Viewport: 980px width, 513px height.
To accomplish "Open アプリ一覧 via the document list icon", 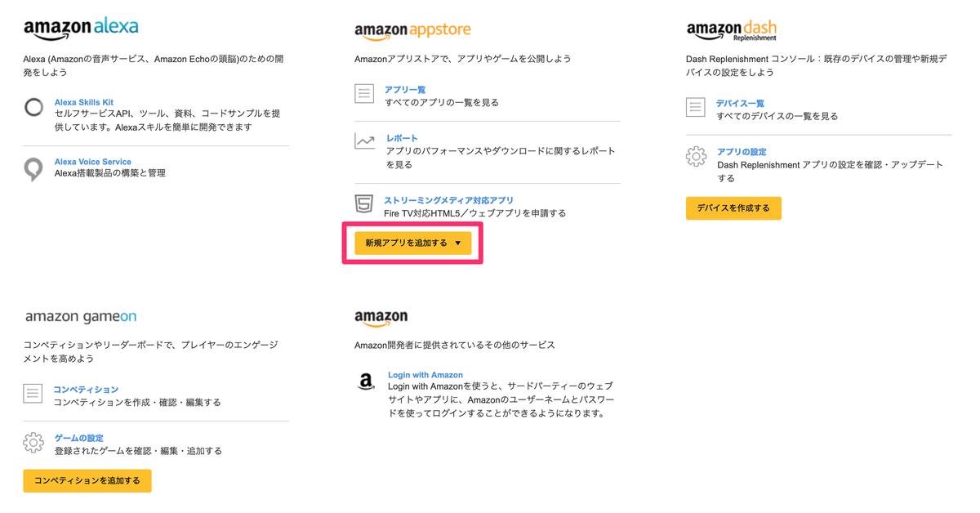I will 364,95.
